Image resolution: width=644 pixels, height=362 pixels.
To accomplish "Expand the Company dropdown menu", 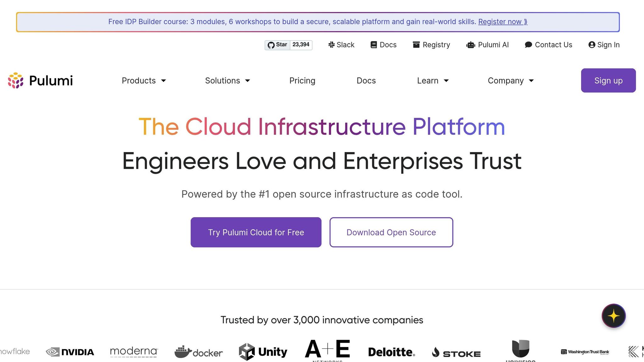I will [511, 81].
